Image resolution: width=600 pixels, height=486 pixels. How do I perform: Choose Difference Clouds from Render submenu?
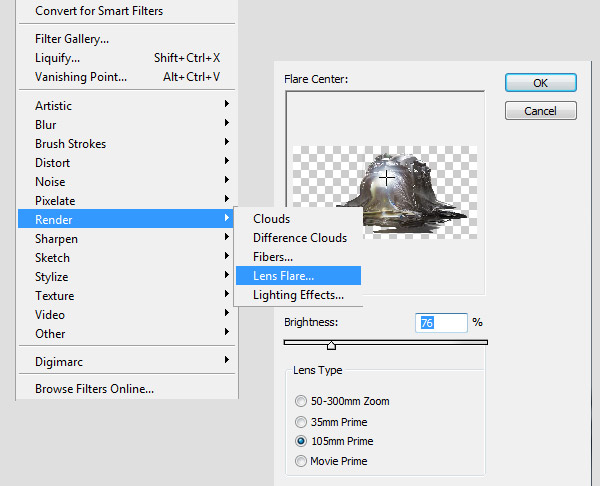pyautogui.click(x=298, y=238)
